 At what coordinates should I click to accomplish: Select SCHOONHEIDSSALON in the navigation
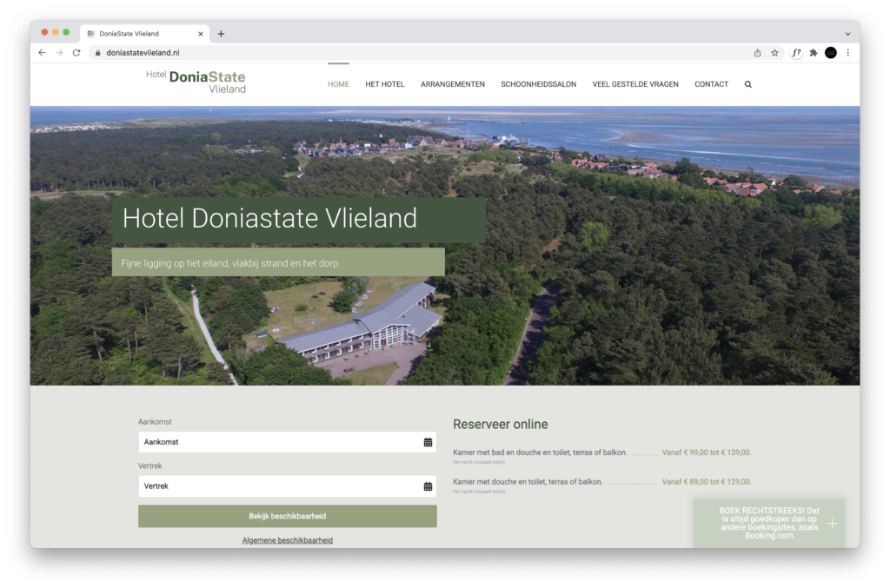(538, 84)
